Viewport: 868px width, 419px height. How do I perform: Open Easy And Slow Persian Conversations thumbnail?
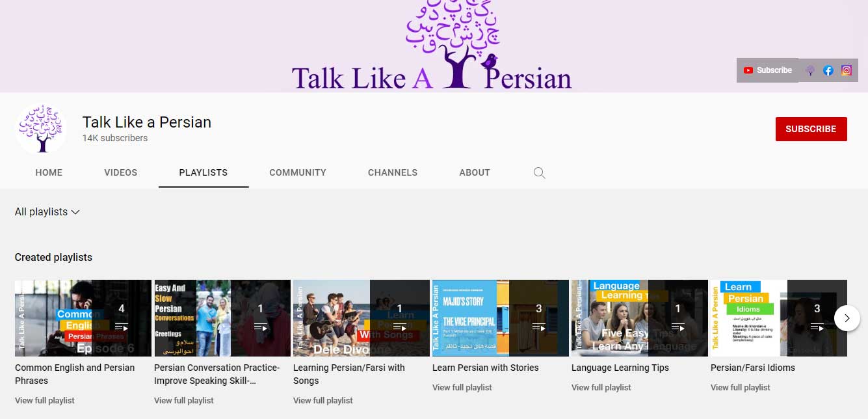[x=222, y=318]
